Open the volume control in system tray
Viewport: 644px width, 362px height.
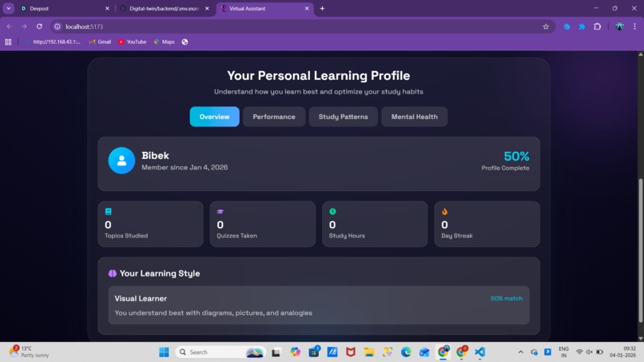pos(590,352)
